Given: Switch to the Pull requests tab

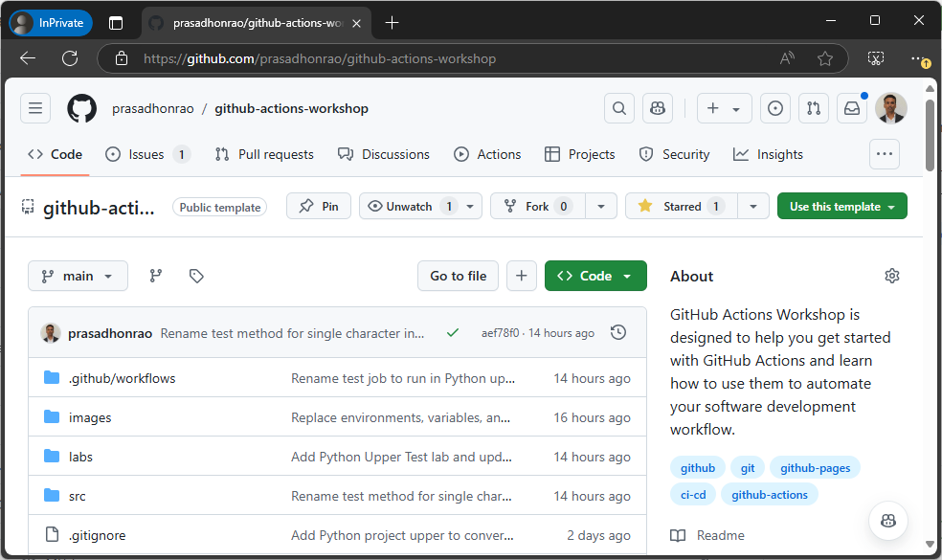Looking at the screenshot, I should click(264, 154).
